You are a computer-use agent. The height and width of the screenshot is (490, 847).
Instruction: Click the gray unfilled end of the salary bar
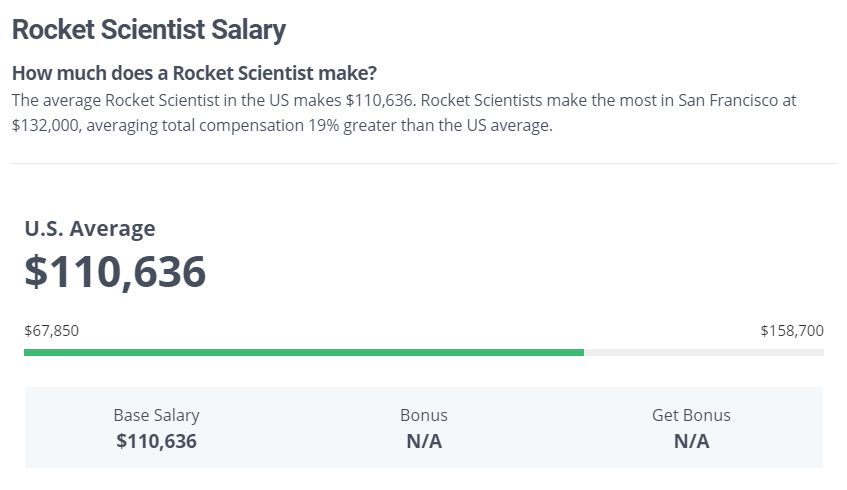click(x=704, y=353)
